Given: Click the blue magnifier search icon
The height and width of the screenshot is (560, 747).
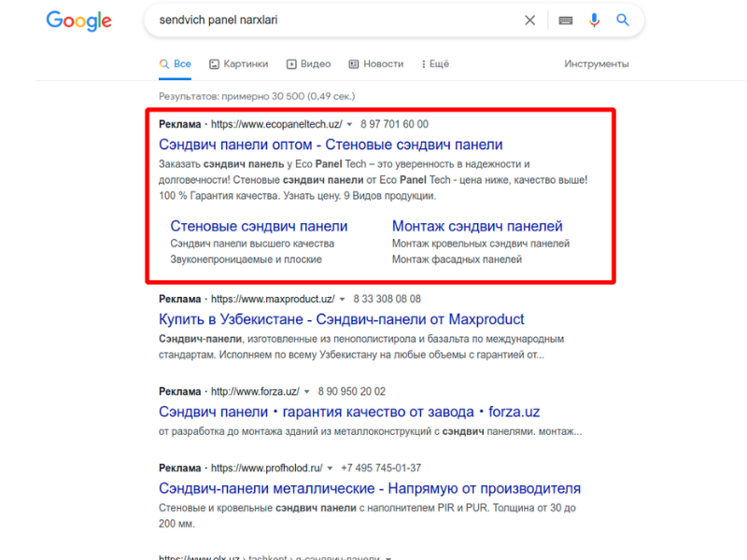Looking at the screenshot, I should pos(623,20).
